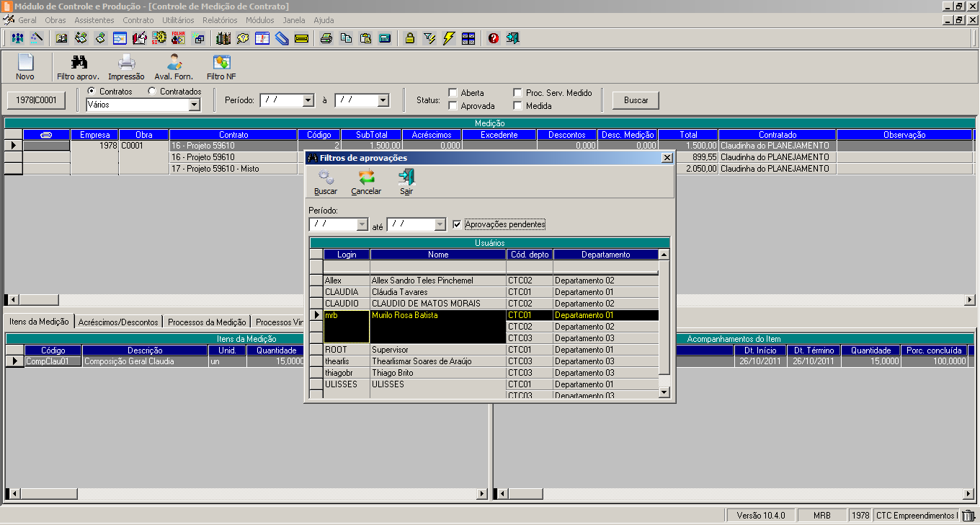Switch to Processos da Medição tab

pos(207,322)
